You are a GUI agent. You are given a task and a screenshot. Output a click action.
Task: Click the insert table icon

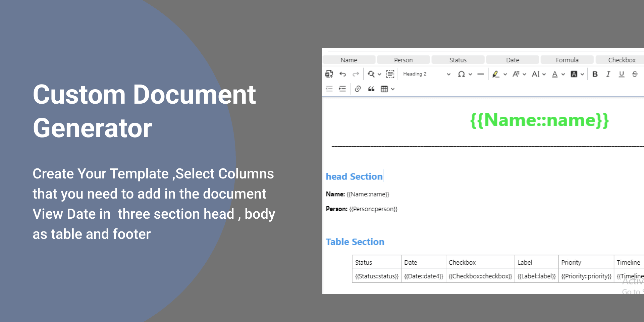pos(384,89)
